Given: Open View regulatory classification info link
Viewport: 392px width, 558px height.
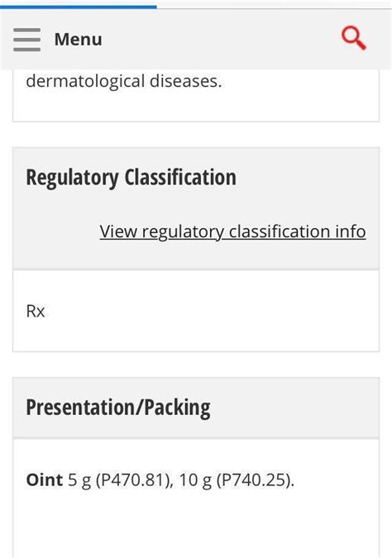Looking at the screenshot, I should pyautogui.click(x=232, y=231).
